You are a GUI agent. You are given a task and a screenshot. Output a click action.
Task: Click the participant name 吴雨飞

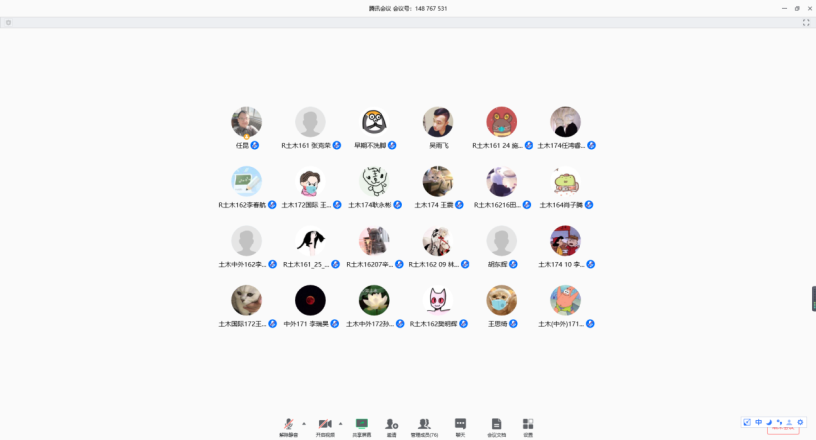click(x=438, y=145)
